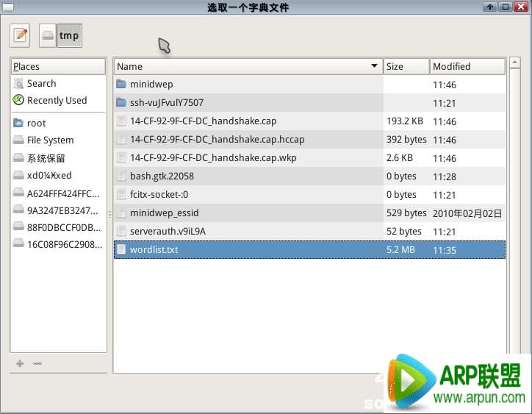Image resolution: width=532 pixels, height=414 pixels.
Task: Select file serverauth.v9iL9A
Action: pos(309,231)
